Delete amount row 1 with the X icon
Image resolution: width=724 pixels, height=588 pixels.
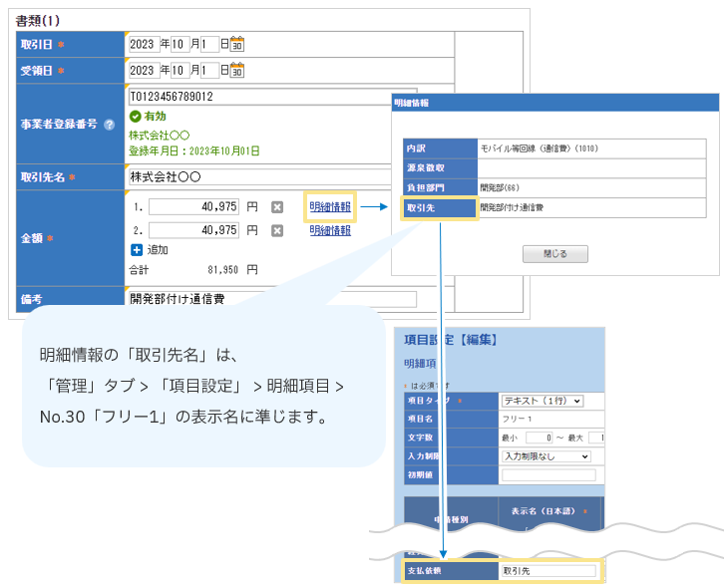(x=277, y=207)
